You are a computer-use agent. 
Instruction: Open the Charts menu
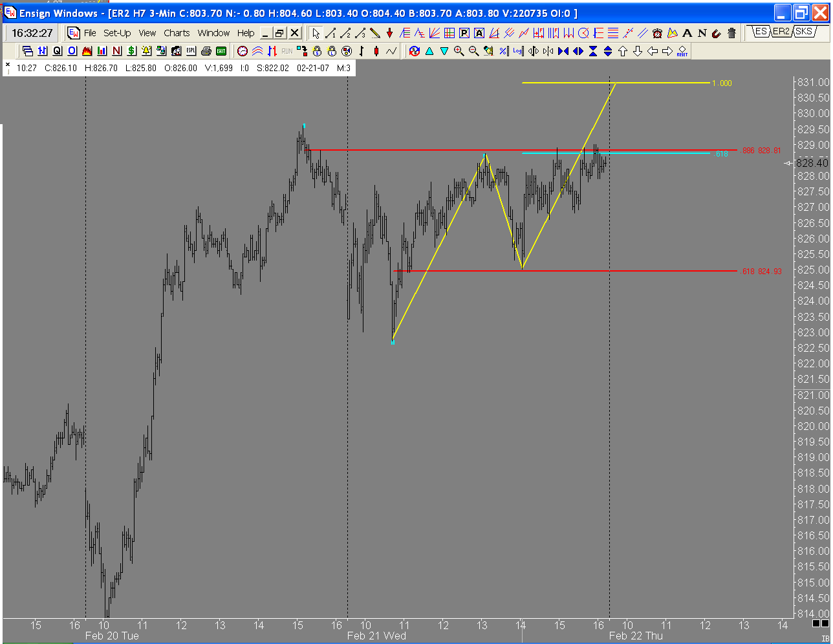[x=177, y=33]
